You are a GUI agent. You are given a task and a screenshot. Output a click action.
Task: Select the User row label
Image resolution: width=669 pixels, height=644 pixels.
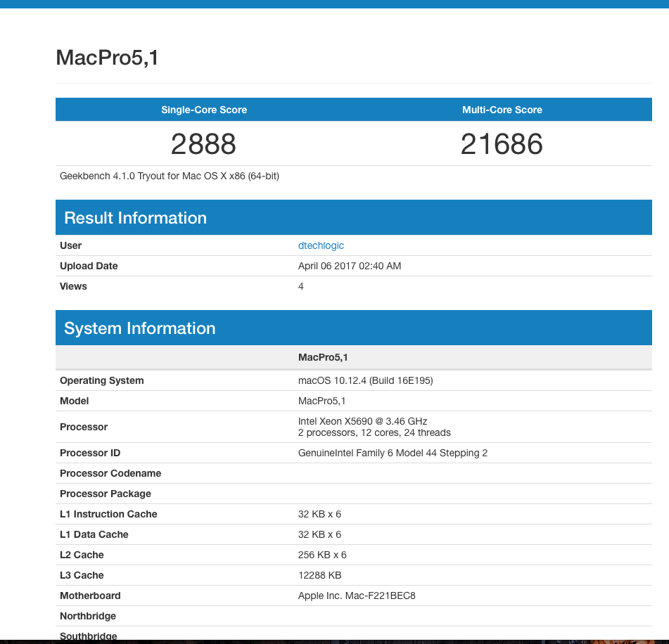[x=70, y=245]
